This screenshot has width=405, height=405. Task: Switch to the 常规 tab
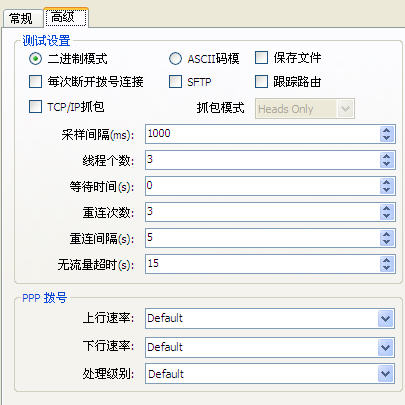coord(21,18)
